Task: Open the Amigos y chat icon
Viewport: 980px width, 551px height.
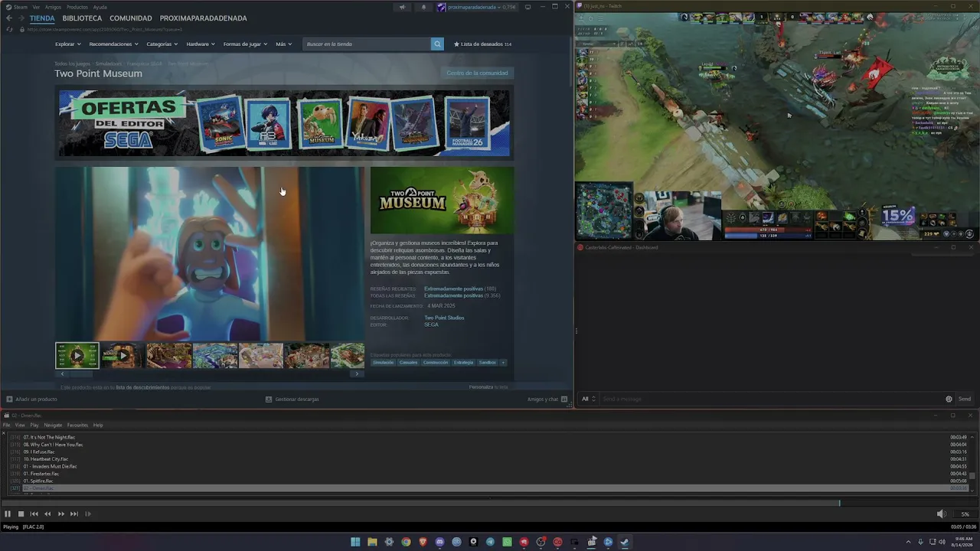Action: [x=564, y=399]
